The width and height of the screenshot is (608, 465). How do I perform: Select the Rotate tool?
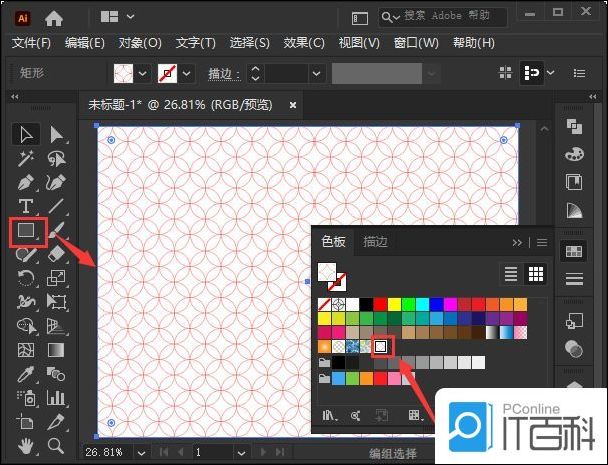[x=26, y=278]
